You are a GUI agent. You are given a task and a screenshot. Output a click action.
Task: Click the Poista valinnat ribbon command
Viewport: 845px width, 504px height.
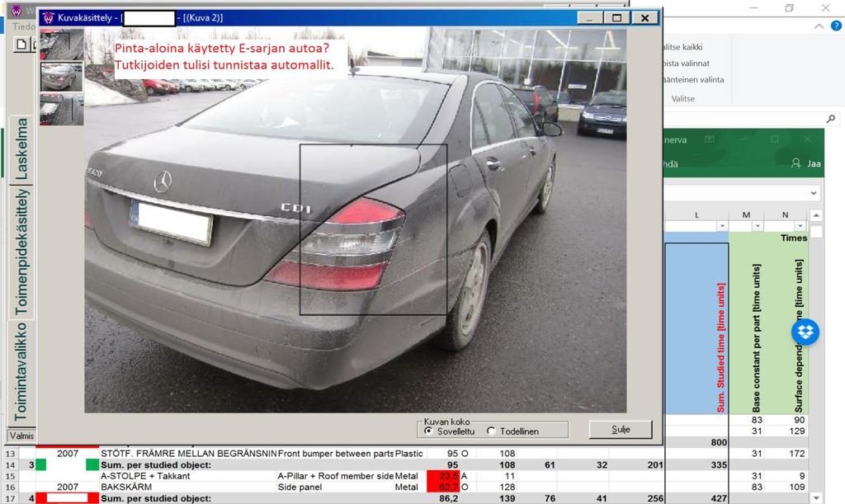[686, 63]
